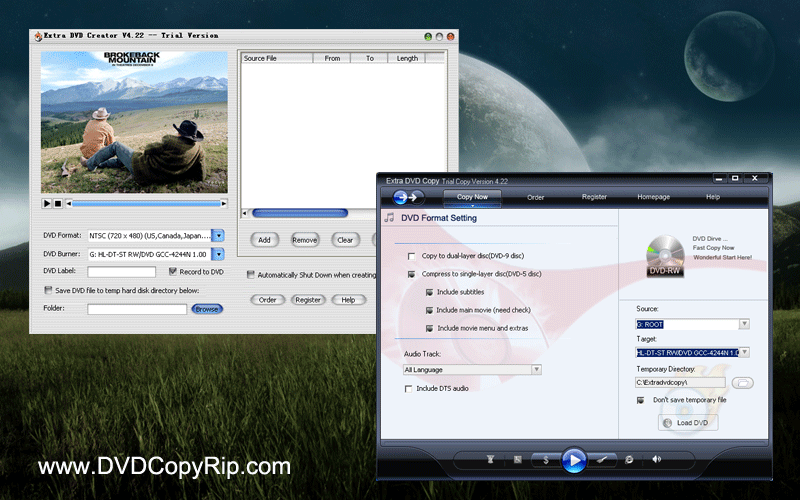800x500 pixels.
Task: Start copying with the large blue play button
Action: point(574,460)
